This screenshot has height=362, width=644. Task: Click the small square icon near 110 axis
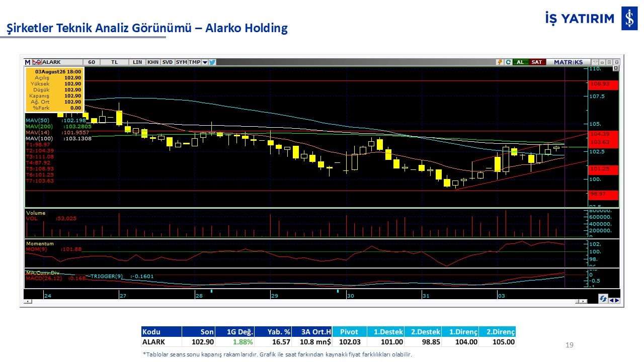point(617,68)
